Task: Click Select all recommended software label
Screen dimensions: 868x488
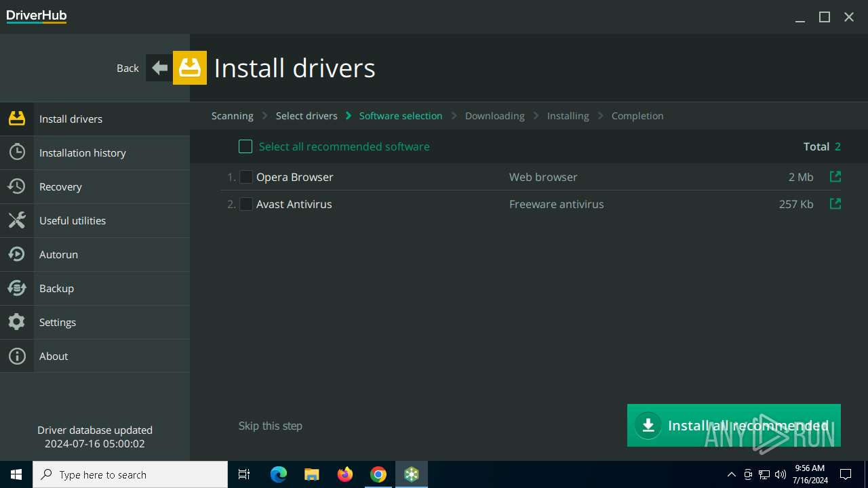Action: (344, 146)
